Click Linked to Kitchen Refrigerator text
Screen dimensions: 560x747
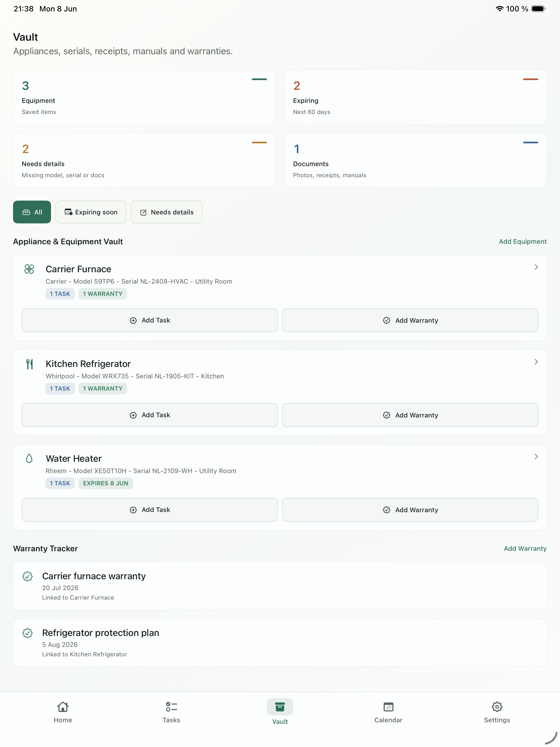(84, 654)
